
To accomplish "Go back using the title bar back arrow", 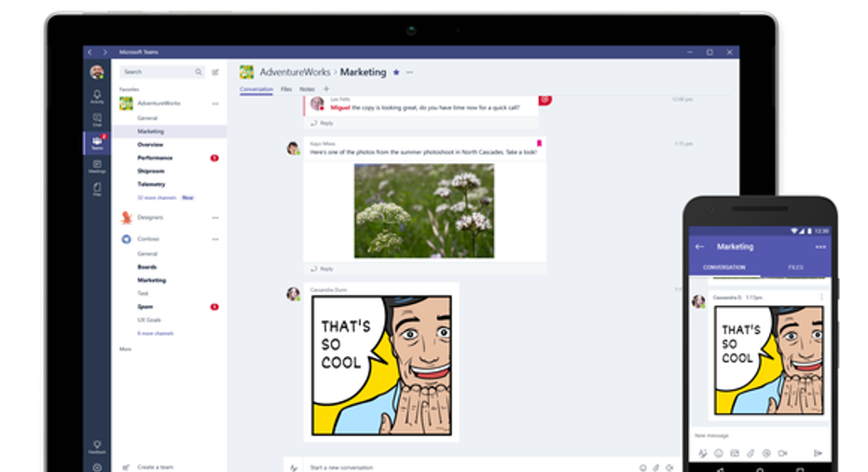I will [x=90, y=52].
